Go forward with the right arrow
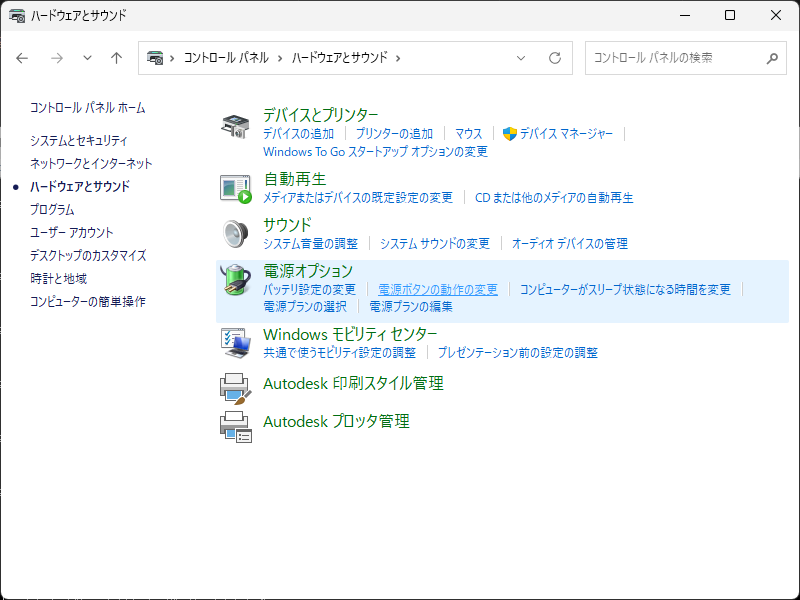 click(x=57, y=58)
